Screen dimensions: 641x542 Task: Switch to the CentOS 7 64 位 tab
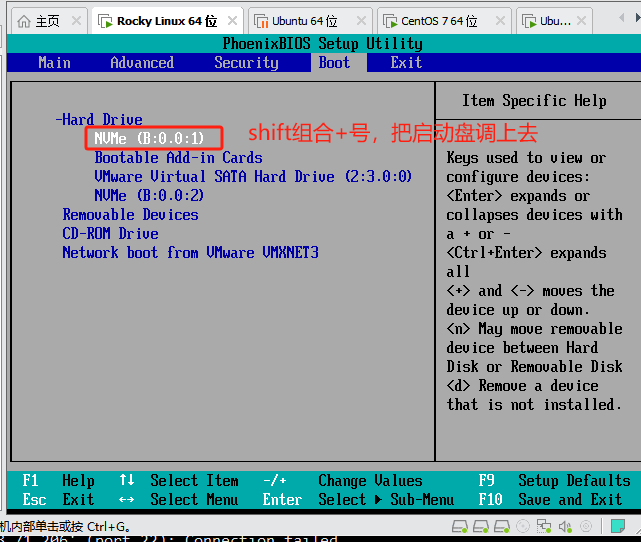[x=444, y=20]
